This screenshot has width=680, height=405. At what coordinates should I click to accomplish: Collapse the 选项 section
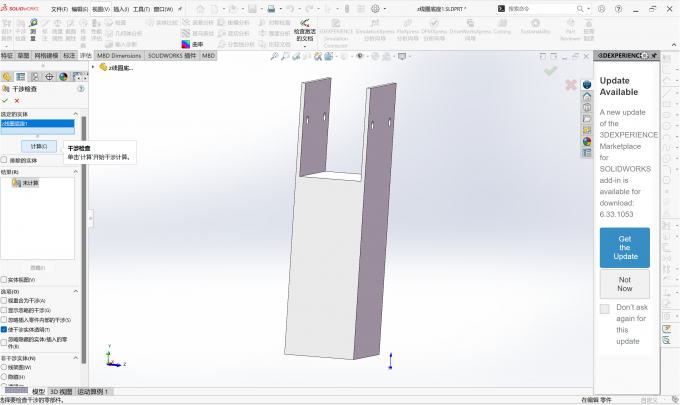pyautogui.click(x=75, y=291)
